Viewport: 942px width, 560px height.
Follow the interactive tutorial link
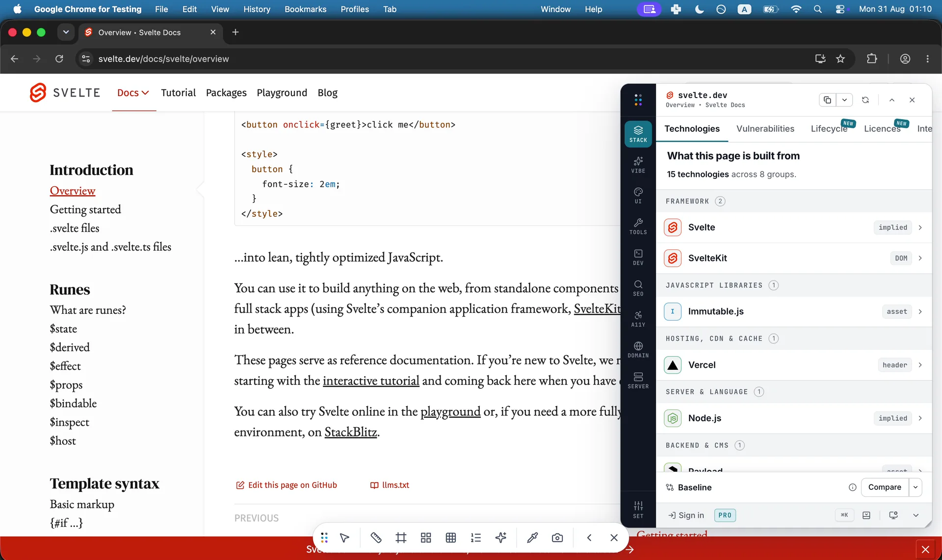pos(371,381)
